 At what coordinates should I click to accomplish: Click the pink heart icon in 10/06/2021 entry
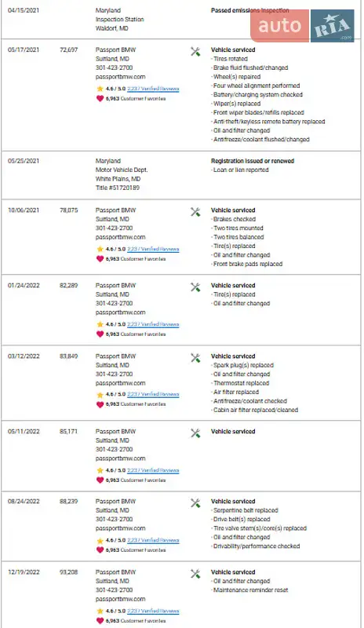(100, 259)
